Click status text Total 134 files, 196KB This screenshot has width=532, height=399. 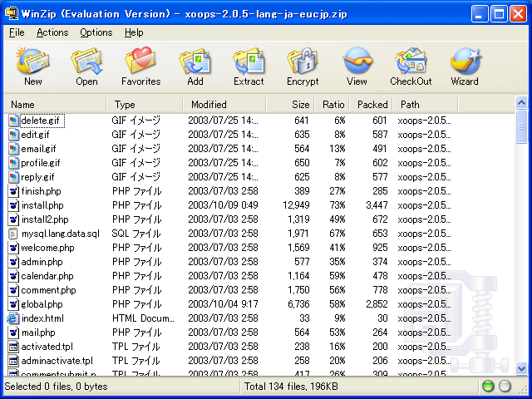pyautogui.click(x=291, y=387)
